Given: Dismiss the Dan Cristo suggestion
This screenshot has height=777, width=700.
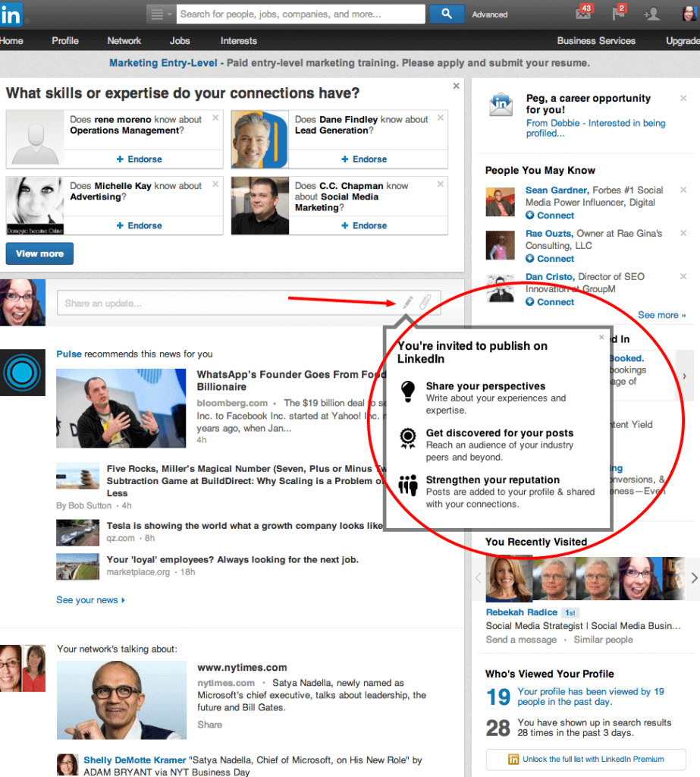Looking at the screenshot, I should 683,276.
